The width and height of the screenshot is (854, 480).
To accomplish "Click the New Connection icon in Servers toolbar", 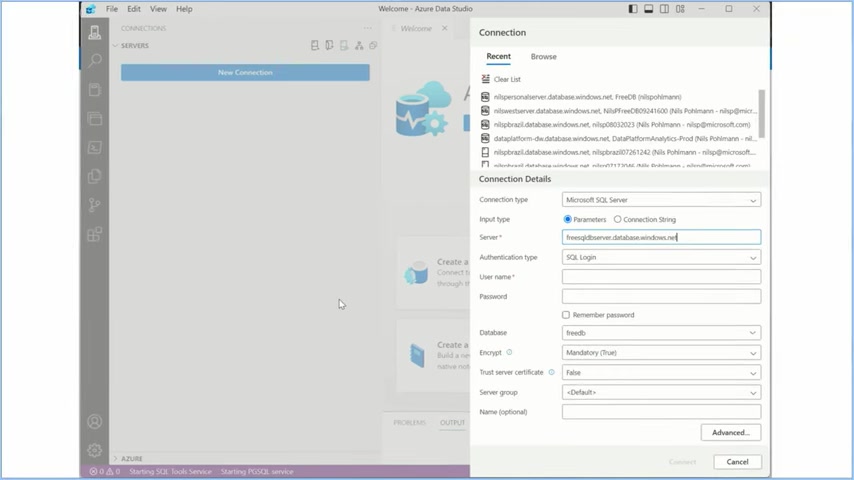I will (x=315, y=46).
